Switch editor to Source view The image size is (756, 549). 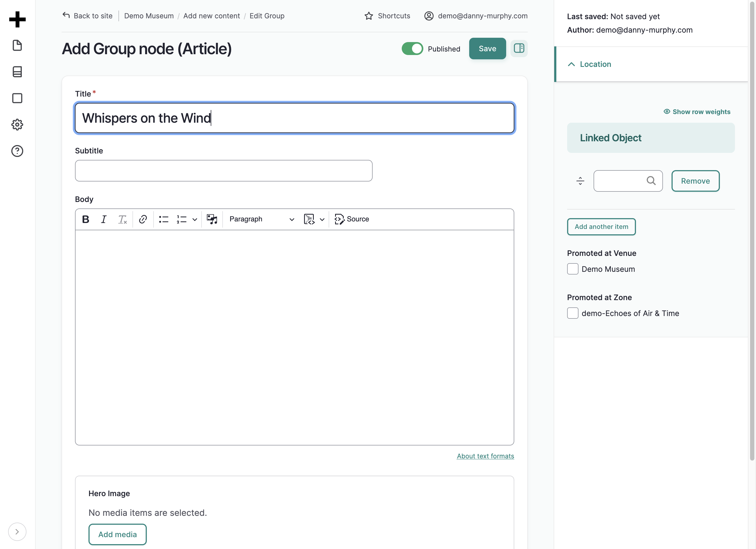coord(352,219)
